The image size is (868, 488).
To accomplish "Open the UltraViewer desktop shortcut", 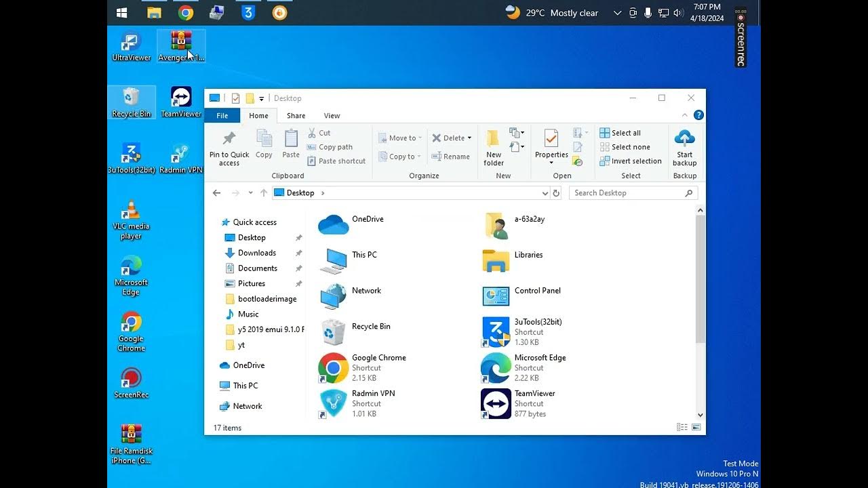I will (x=131, y=46).
